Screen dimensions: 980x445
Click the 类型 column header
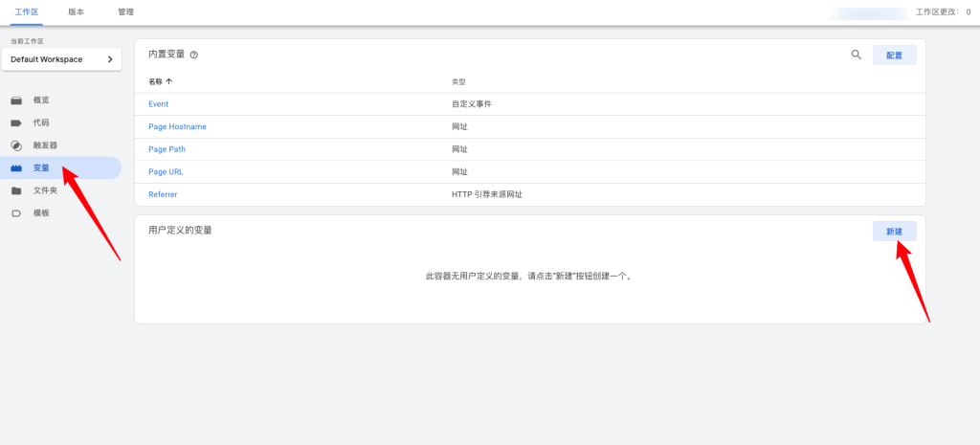(458, 82)
